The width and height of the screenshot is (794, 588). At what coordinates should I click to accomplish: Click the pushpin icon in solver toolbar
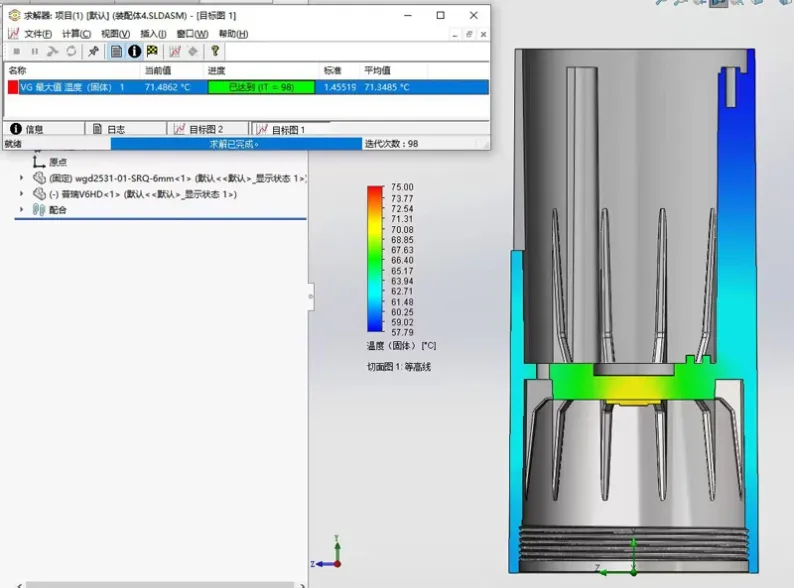[x=93, y=51]
